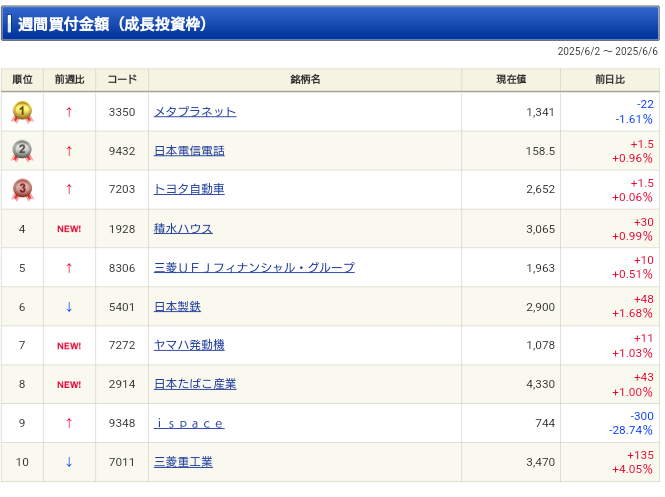Click stock code 5401
665x497 pixels.
(122, 307)
